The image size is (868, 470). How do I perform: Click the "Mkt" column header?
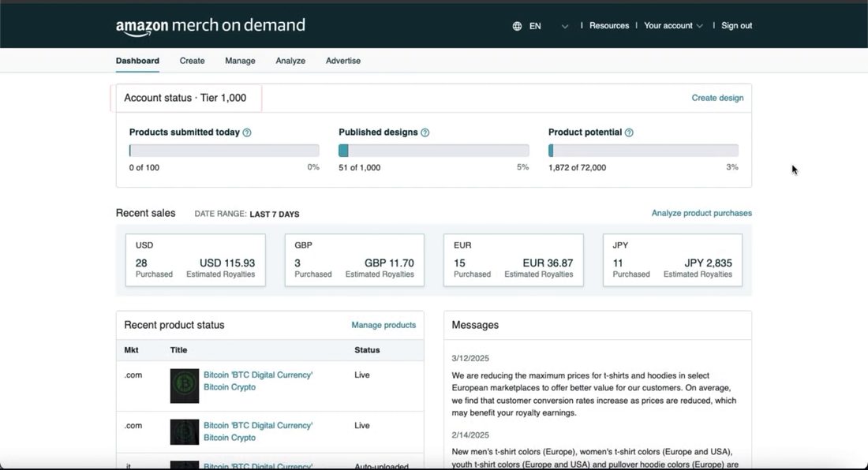pyautogui.click(x=131, y=350)
